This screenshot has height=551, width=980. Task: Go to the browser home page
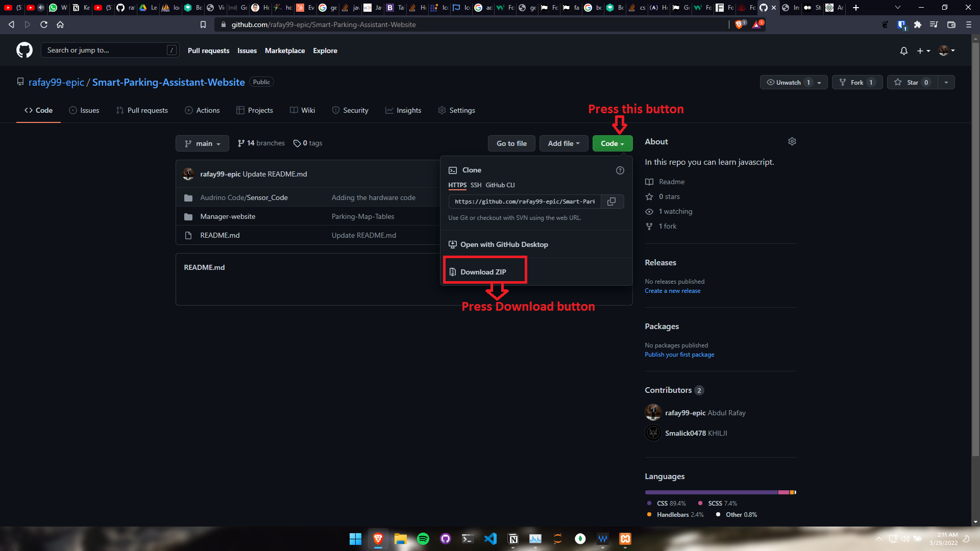pyautogui.click(x=60, y=24)
